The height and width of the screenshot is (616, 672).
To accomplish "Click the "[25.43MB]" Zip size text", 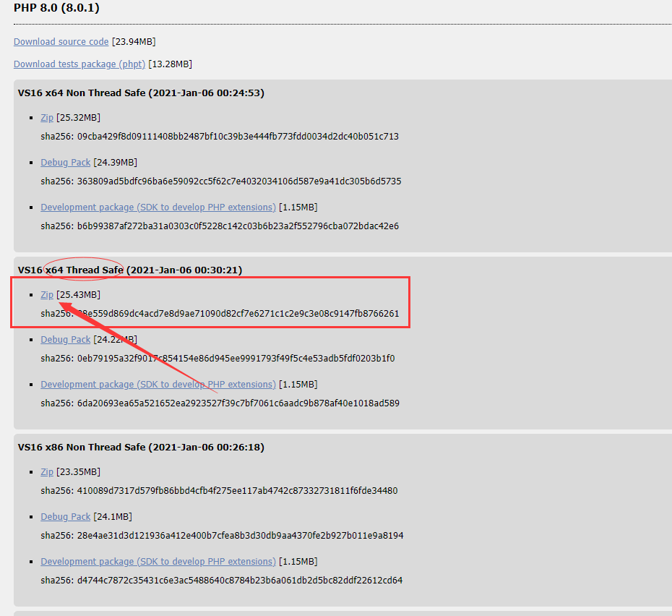I will pos(79,295).
